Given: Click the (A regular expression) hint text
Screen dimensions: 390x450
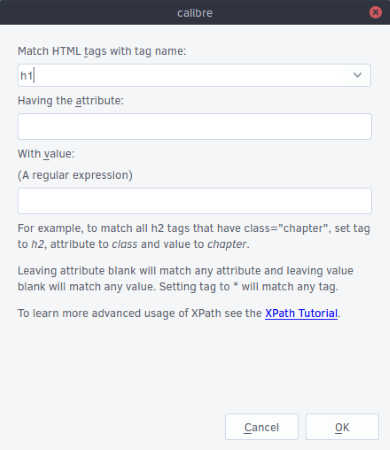Looking at the screenshot, I should click(75, 175).
